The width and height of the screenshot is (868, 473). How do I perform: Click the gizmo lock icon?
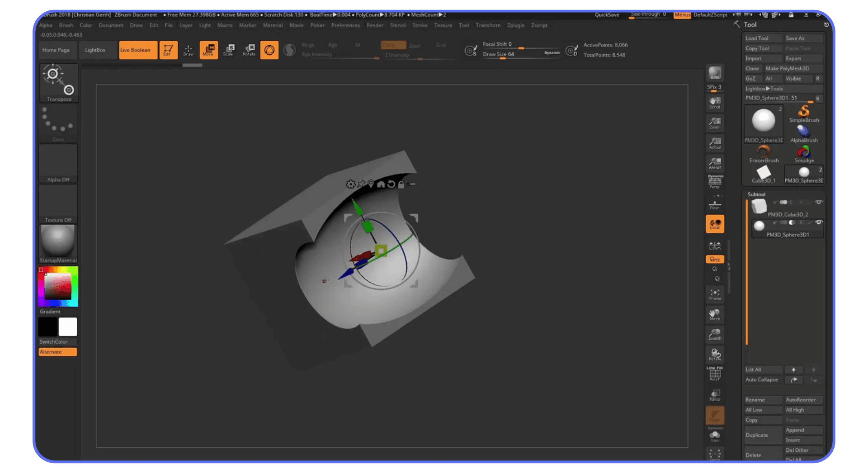tap(401, 184)
